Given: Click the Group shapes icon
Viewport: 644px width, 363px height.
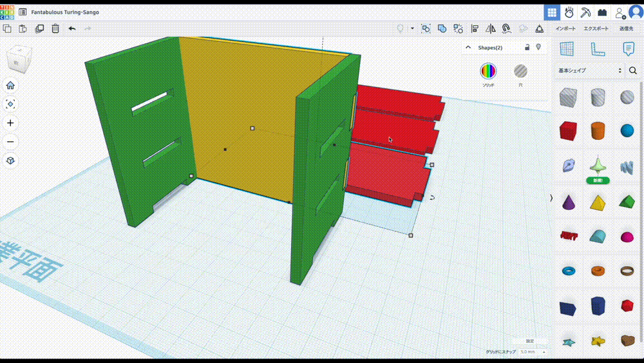Looking at the screenshot, I should coord(442,28).
